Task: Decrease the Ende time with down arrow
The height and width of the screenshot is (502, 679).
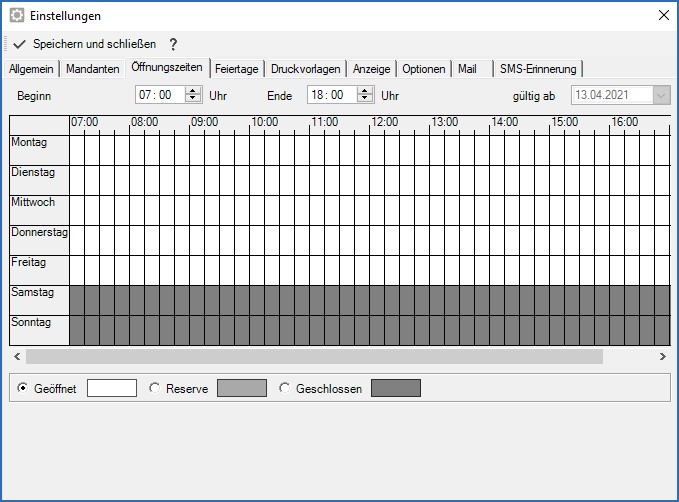Action: tap(365, 100)
